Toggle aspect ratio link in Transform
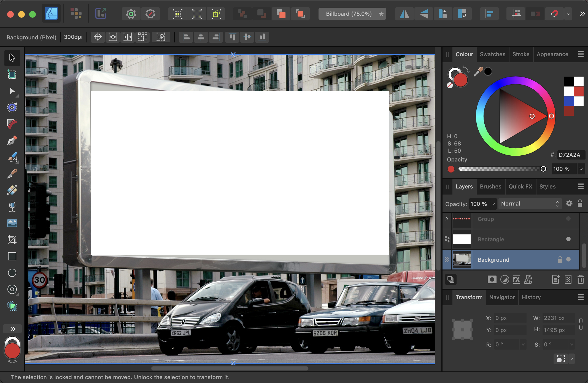This screenshot has width=588, height=383. 581,324
